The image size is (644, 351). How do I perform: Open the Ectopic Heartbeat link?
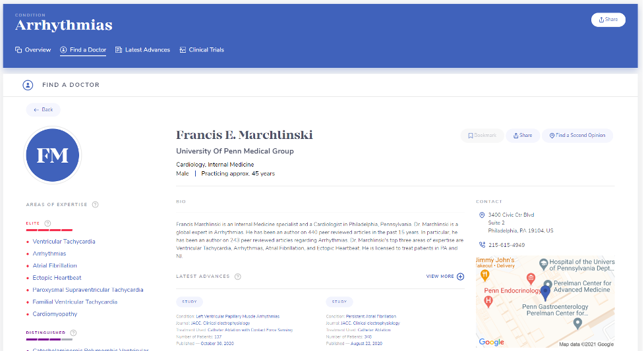point(57,277)
